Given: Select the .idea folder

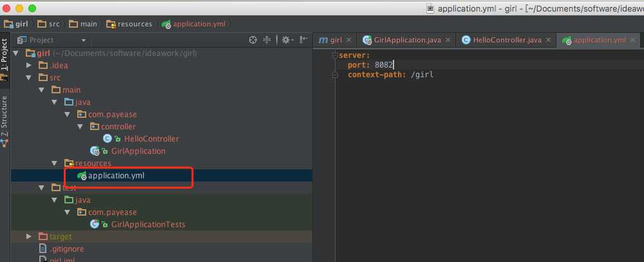Looking at the screenshot, I should click(59, 65).
